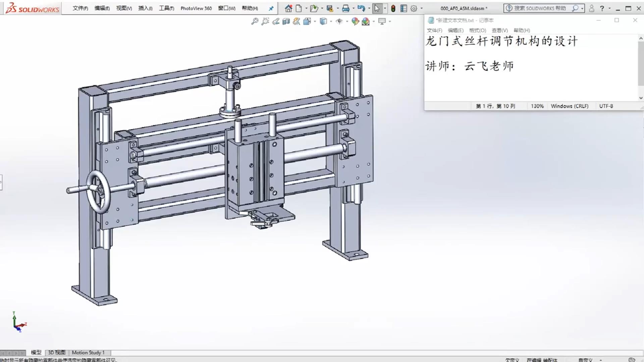Print using the printer icon
644x362 pixels.
point(345,8)
